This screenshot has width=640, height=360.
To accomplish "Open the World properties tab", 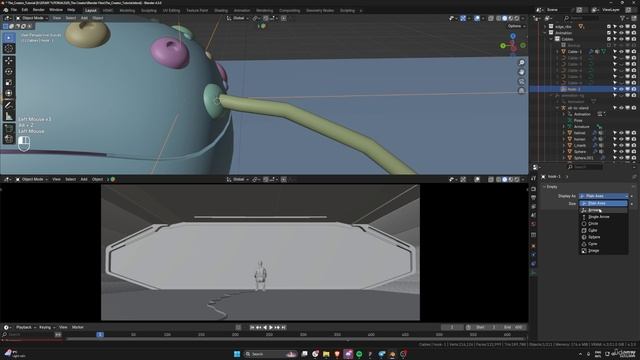I will tap(533, 224).
